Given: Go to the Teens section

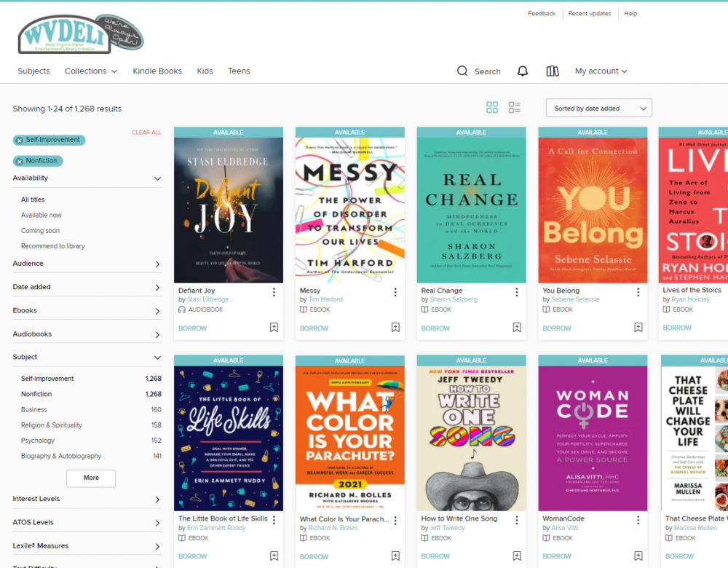Looking at the screenshot, I should (239, 71).
